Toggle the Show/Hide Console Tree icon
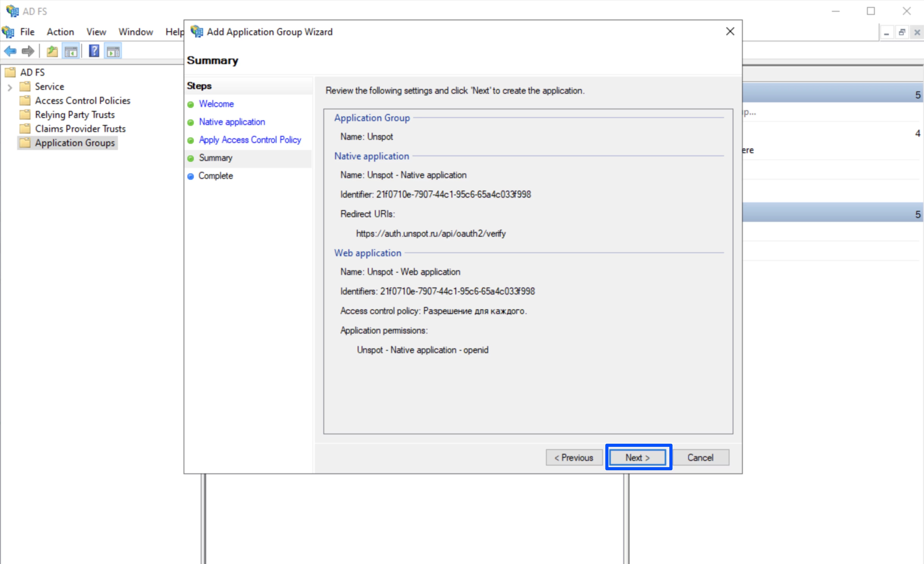 pos(71,51)
